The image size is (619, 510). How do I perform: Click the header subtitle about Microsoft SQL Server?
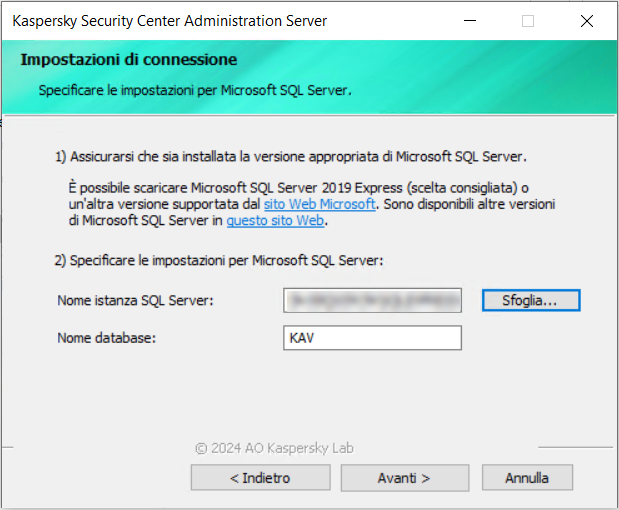[x=195, y=90]
